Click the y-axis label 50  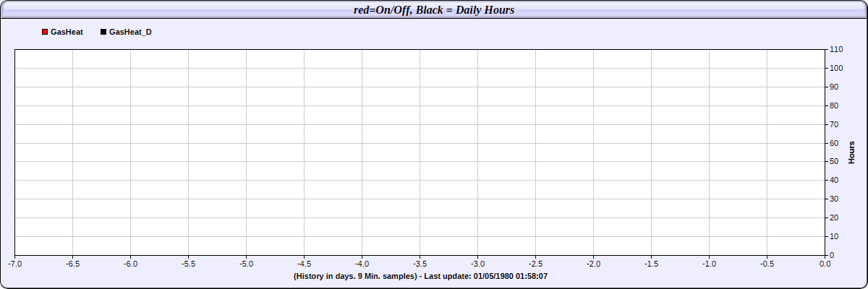pos(834,161)
